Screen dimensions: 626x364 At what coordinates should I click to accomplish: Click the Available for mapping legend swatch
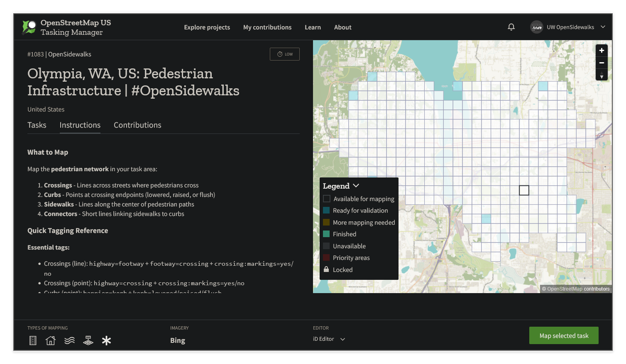click(327, 199)
